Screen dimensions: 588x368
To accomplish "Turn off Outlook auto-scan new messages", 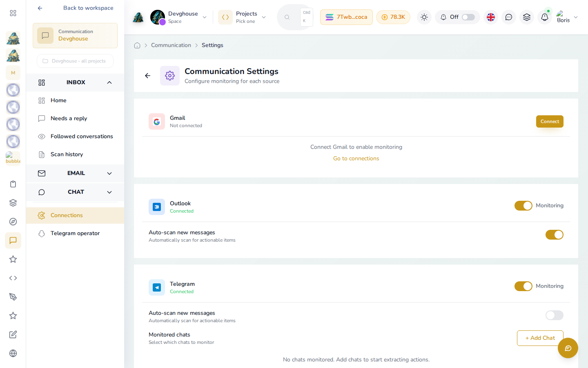I will click(555, 235).
